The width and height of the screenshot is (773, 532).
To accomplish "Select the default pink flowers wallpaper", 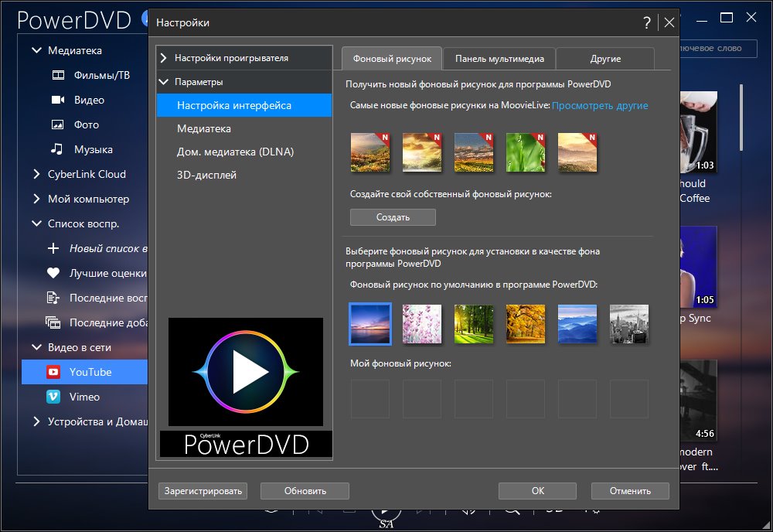I will (x=422, y=324).
